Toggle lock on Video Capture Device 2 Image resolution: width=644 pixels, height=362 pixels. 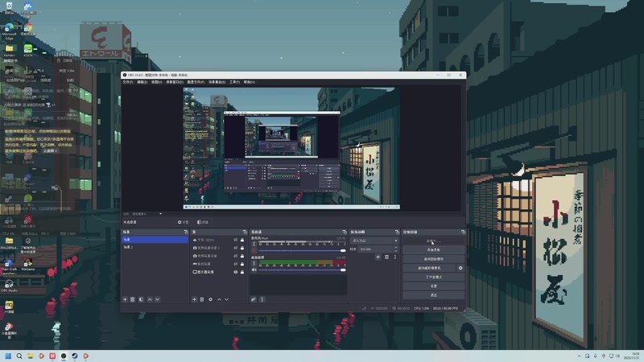242,248
